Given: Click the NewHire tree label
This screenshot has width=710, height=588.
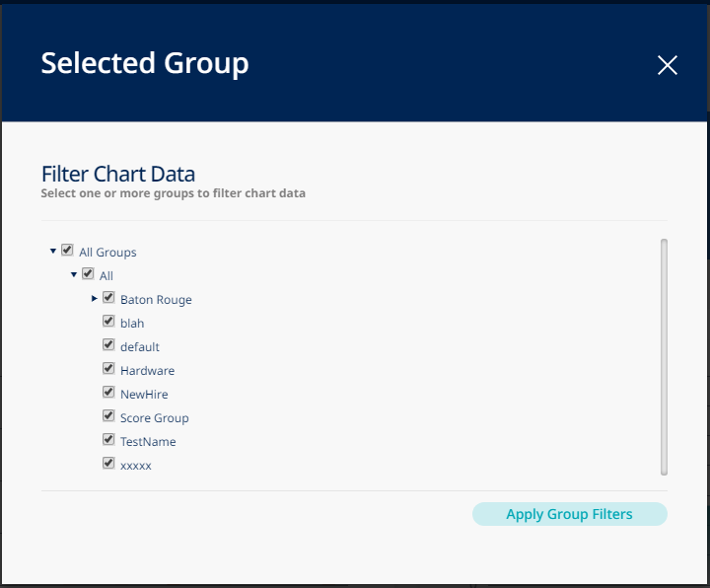Looking at the screenshot, I should pos(144,395).
